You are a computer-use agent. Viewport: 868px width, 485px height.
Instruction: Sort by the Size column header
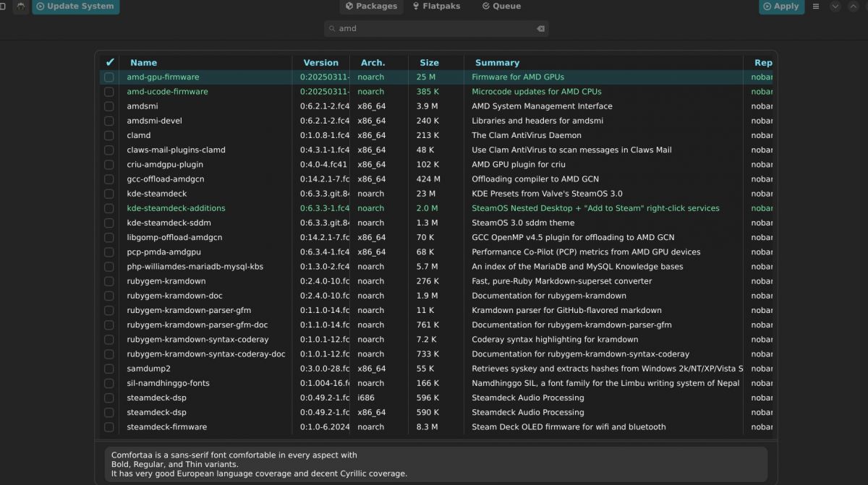click(430, 63)
